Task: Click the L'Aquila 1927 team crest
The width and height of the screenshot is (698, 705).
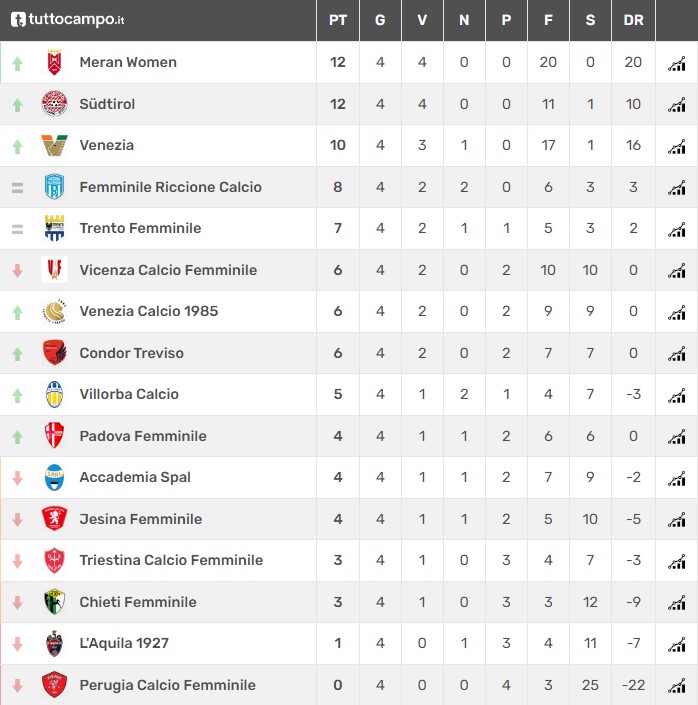Action: coord(54,643)
